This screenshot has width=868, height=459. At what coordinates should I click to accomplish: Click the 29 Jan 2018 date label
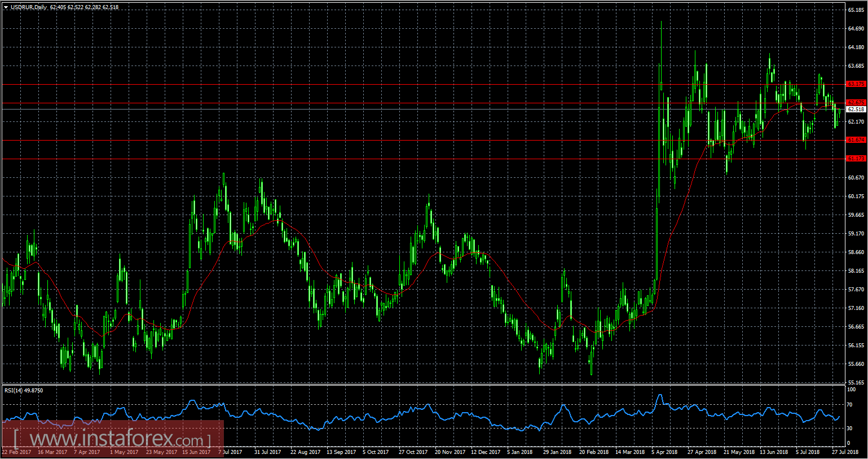coord(557,452)
